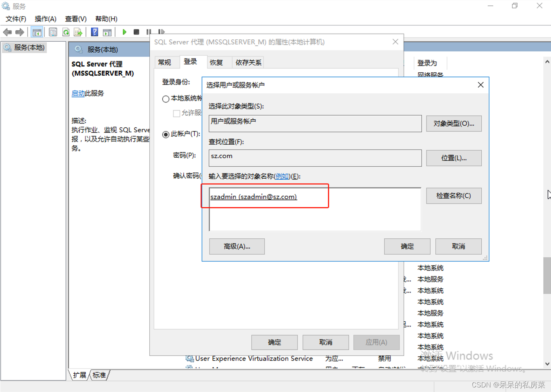Viewport: 551px width, 392px height.
Task: Toggle the 允许服务 checkbox
Action: 177,113
